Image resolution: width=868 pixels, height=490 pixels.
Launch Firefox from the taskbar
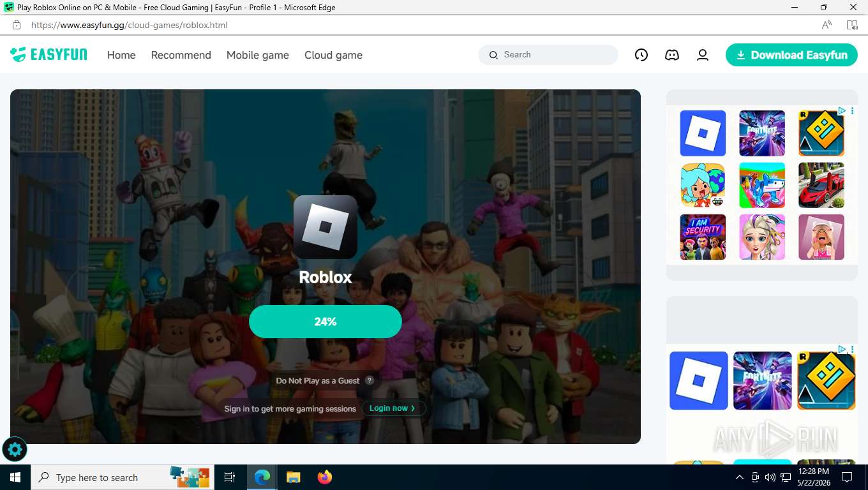click(325, 477)
